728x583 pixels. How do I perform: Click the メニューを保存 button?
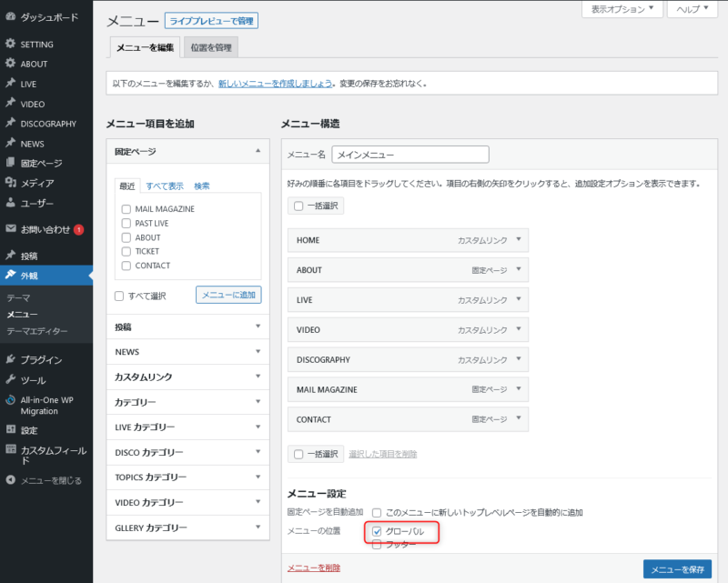click(677, 569)
